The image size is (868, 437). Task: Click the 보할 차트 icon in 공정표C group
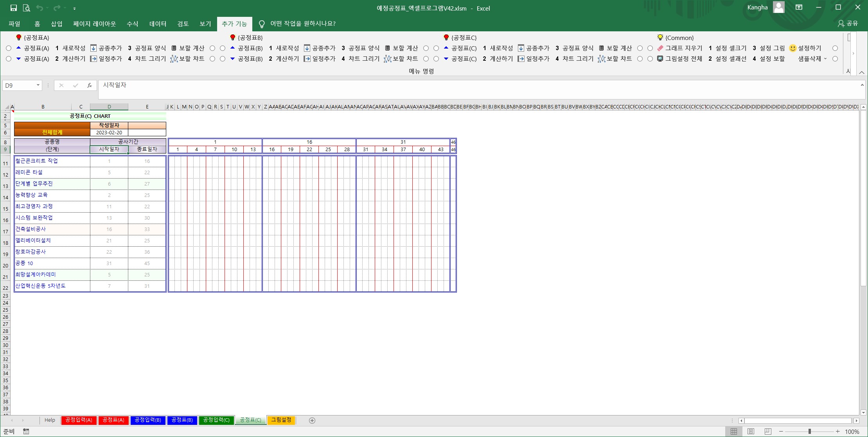pyautogui.click(x=601, y=59)
